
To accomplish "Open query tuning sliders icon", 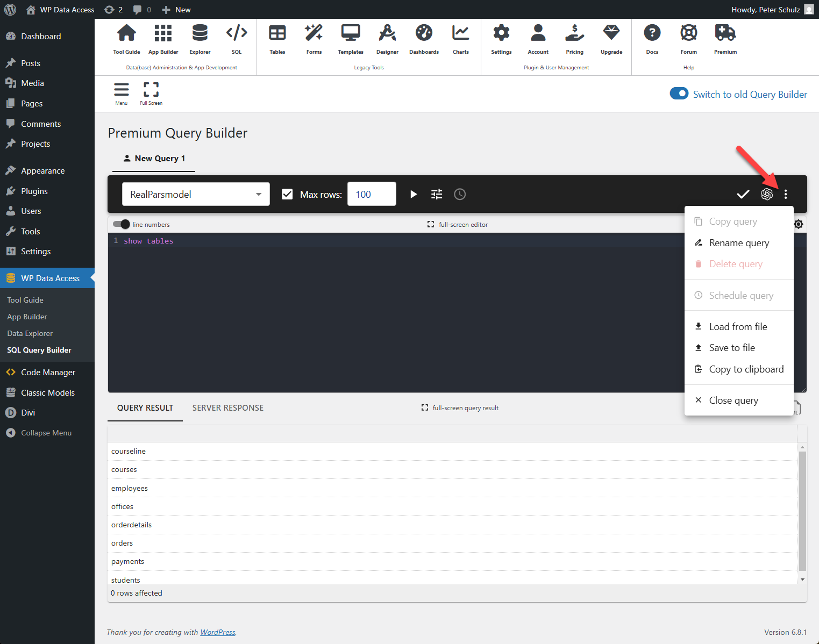I will click(x=437, y=194).
